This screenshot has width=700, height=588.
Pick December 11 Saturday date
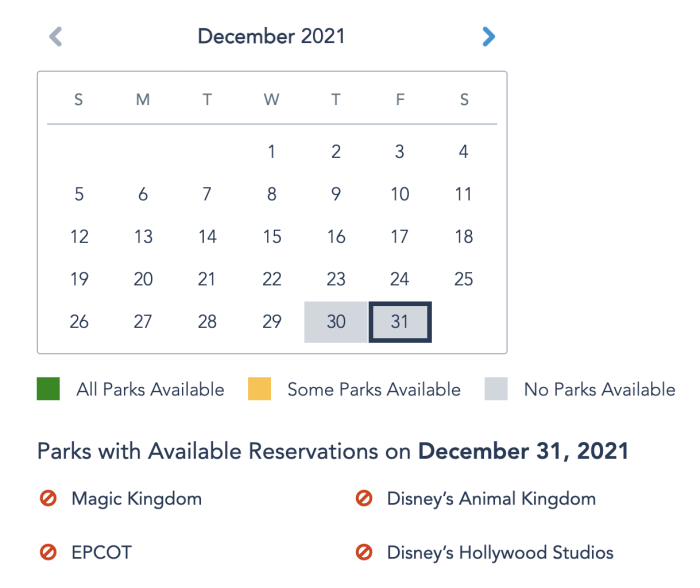(x=464, y=195)
